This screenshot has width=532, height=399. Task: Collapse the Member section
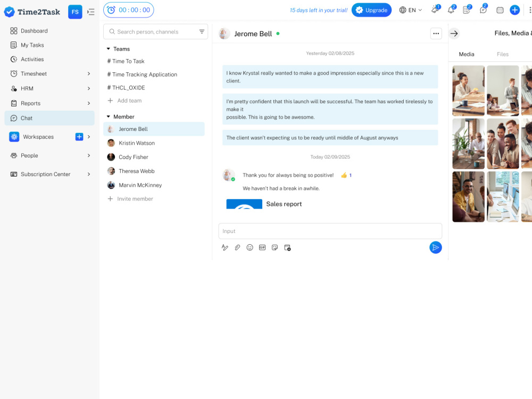[108, 117]
